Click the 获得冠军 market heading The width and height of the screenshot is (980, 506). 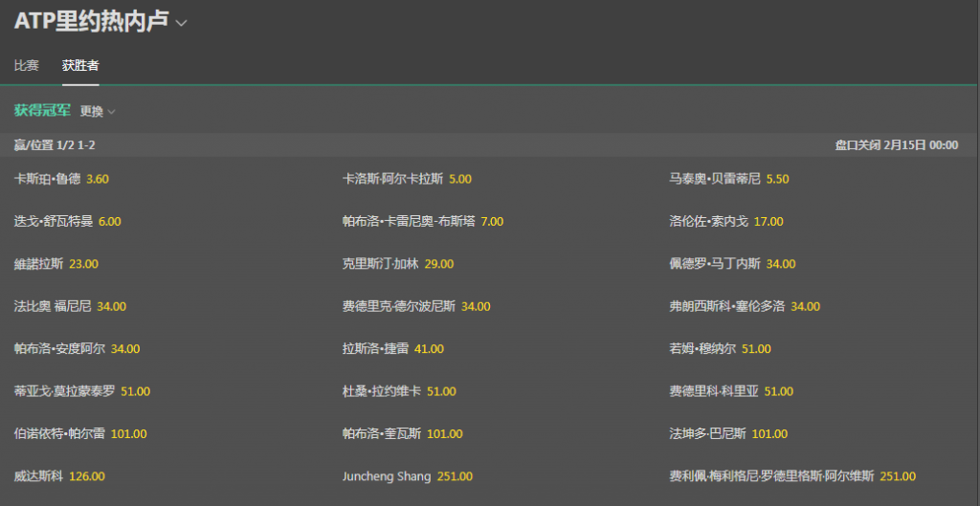[x=42, y=111]
